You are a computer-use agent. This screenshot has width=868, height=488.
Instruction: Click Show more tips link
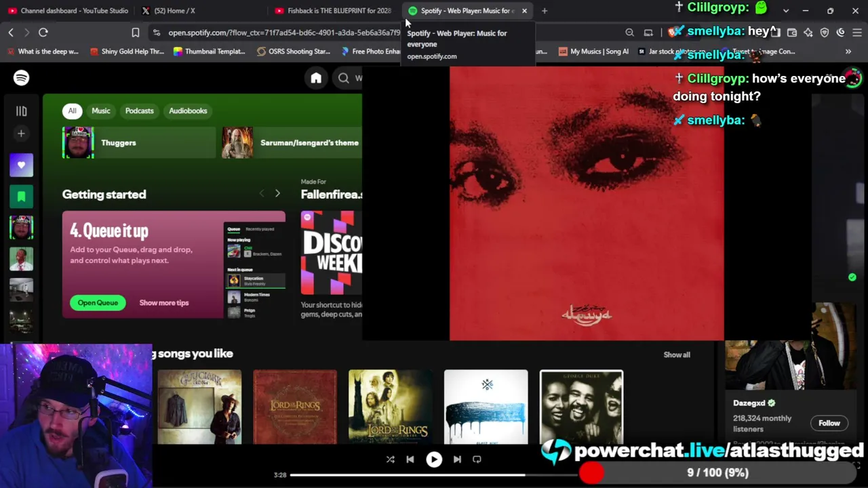tap(164, 303)
